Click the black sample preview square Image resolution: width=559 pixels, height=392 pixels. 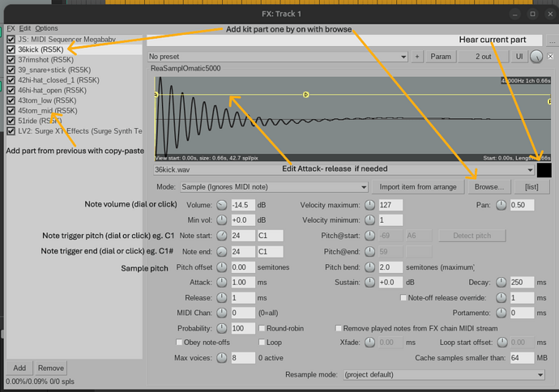544,170
